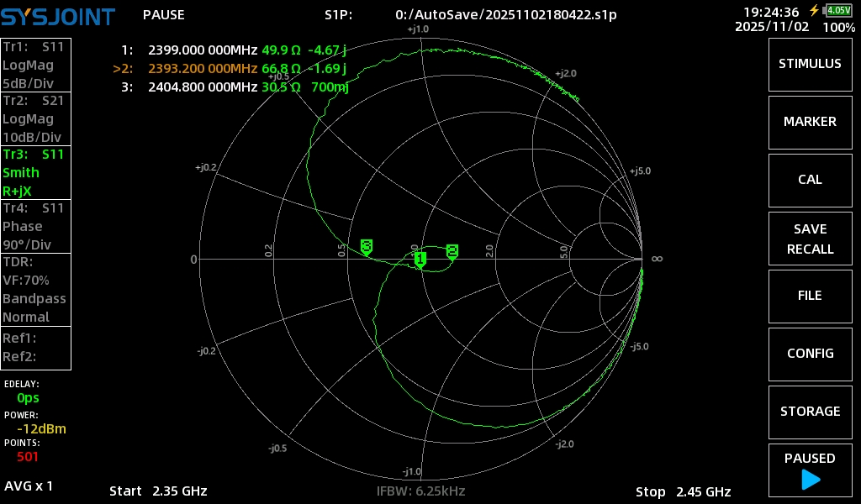
Task: Click the SYSJOINT logo
Action: point(58,15)
